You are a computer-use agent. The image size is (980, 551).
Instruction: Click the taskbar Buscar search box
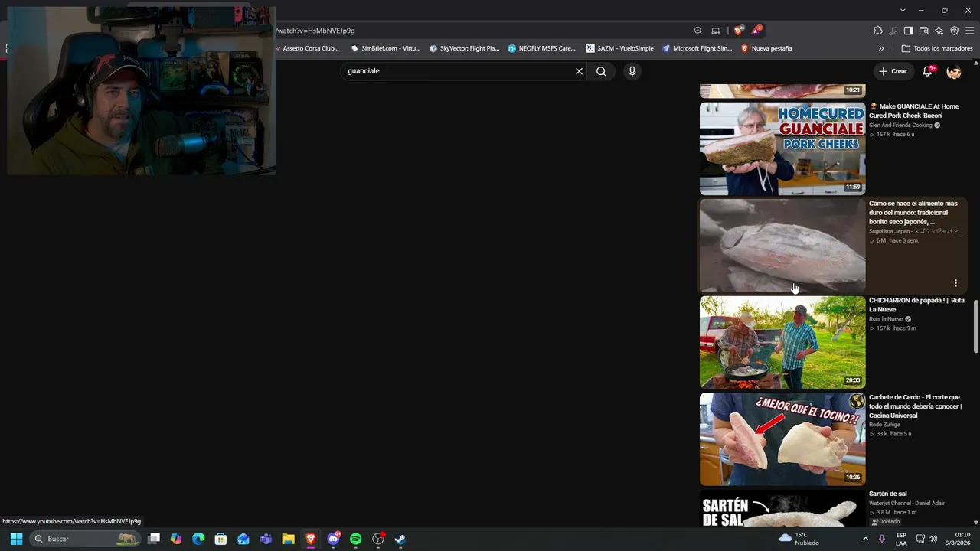click(85, 539)
